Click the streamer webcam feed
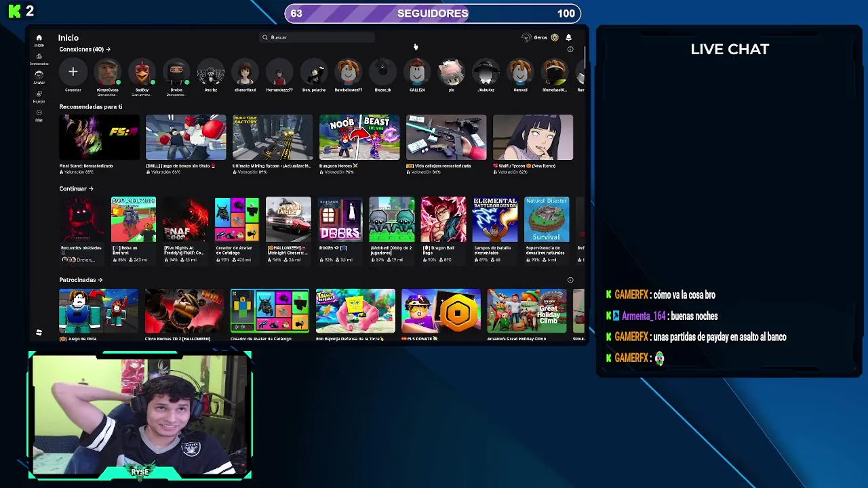The height and width of the screenshot is (488, 868). [x=140, y=415]
